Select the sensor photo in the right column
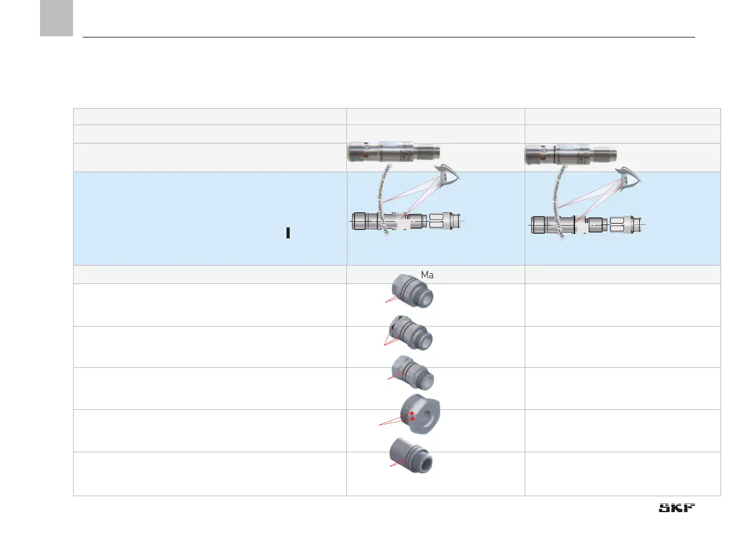 [x=570, y=154]
